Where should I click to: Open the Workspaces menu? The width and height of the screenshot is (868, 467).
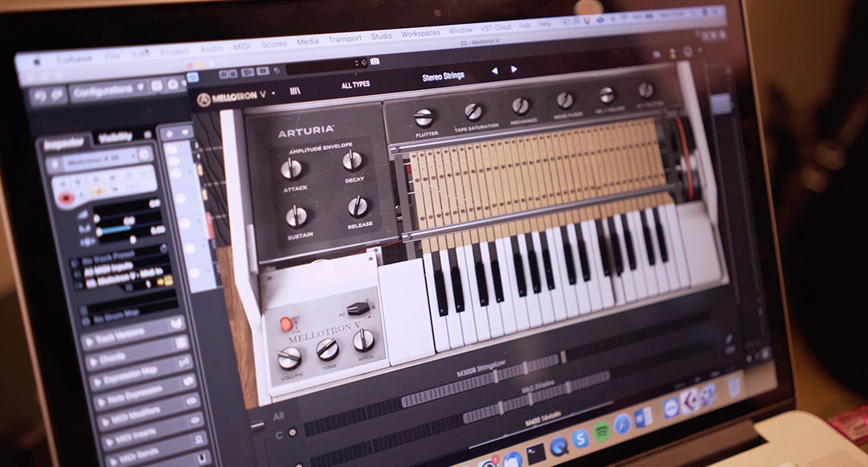(420, 33)
